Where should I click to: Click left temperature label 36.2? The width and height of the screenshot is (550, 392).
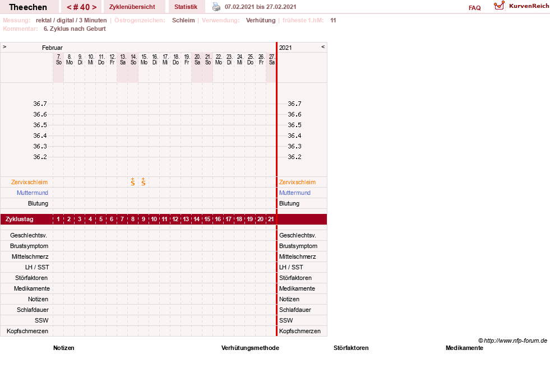(40, 157)
